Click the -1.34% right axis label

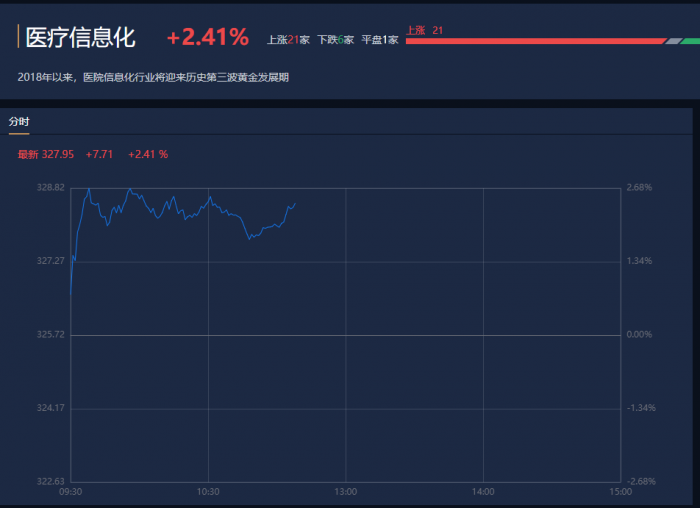[641, 408]
